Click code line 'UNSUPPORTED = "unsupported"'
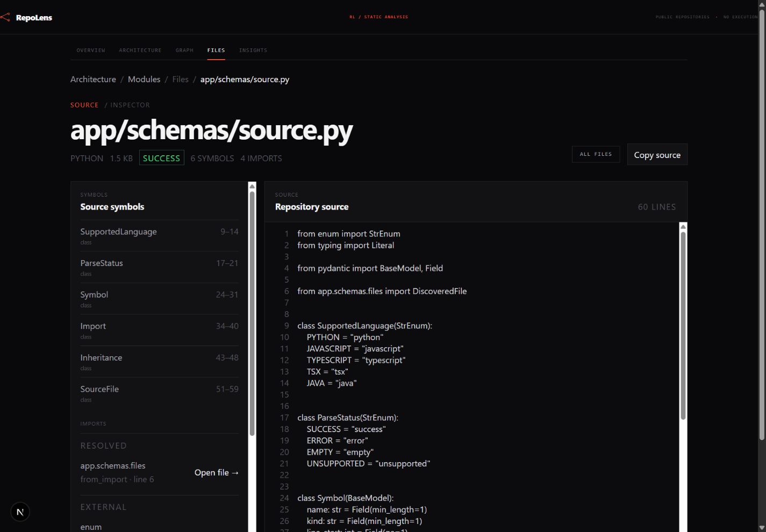The image size is (766, 532). point(368,463)
